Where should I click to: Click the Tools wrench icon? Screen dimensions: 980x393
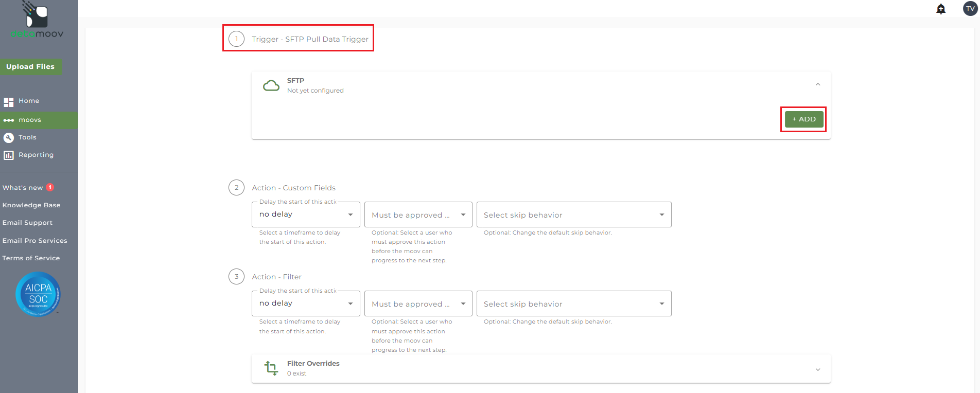9,138
